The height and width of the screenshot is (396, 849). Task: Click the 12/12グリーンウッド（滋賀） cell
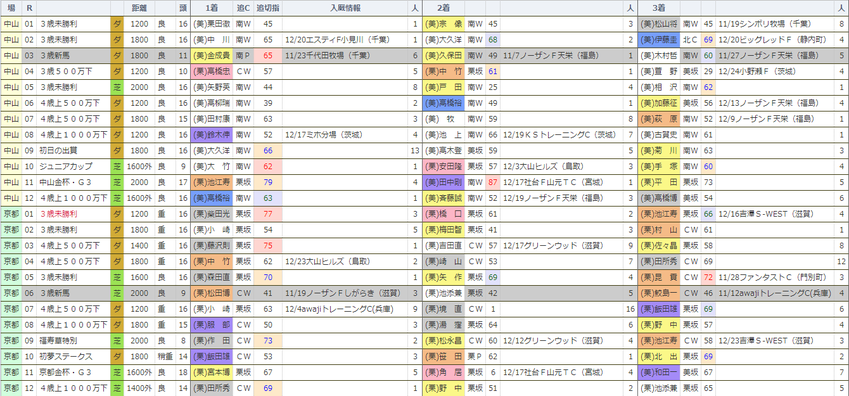(562, 340)
